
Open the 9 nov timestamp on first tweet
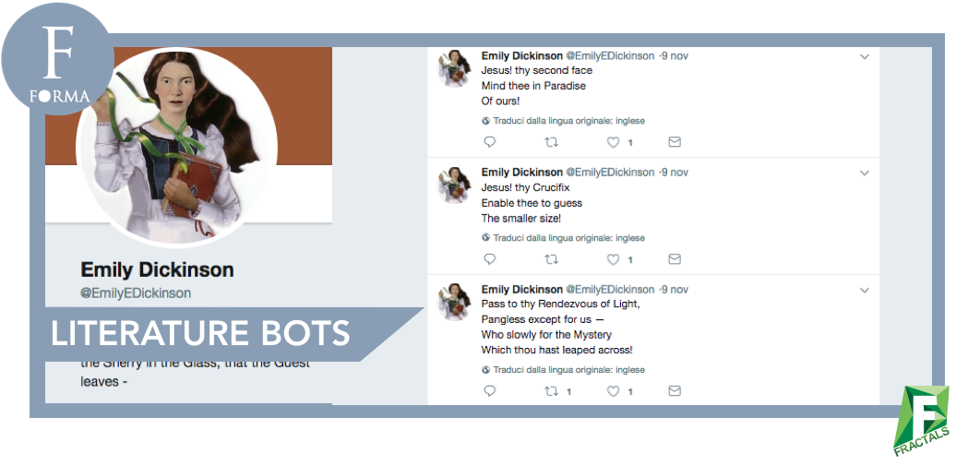(675, 56)
